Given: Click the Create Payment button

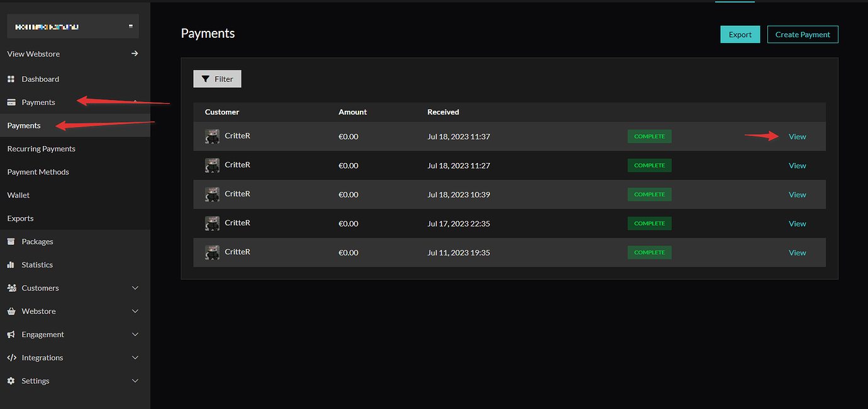Looking at the screenshot, I should 803,34.
